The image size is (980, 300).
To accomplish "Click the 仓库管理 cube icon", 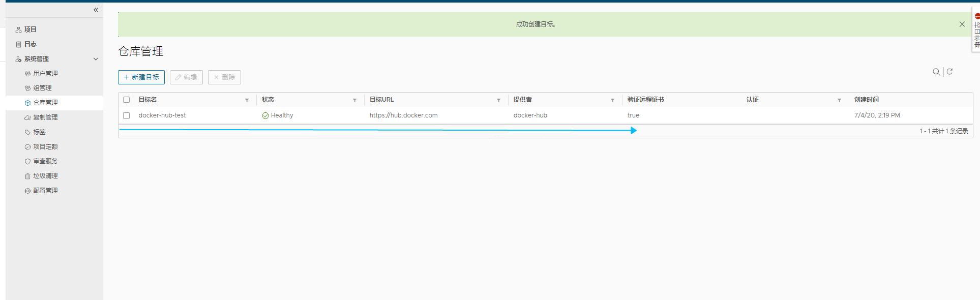I will pyautogui.click(x=27, y=103).
